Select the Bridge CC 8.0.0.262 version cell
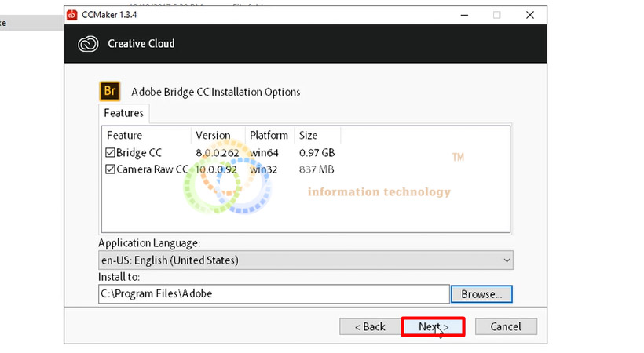Viewport: 644px width, 353px height. [x=217, y=153]
